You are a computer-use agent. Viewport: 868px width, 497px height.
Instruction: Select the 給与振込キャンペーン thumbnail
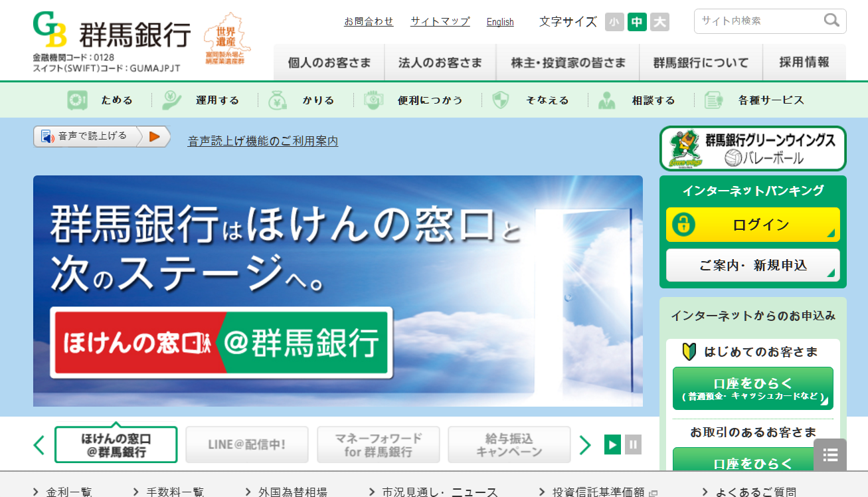[x=509, y=445]
